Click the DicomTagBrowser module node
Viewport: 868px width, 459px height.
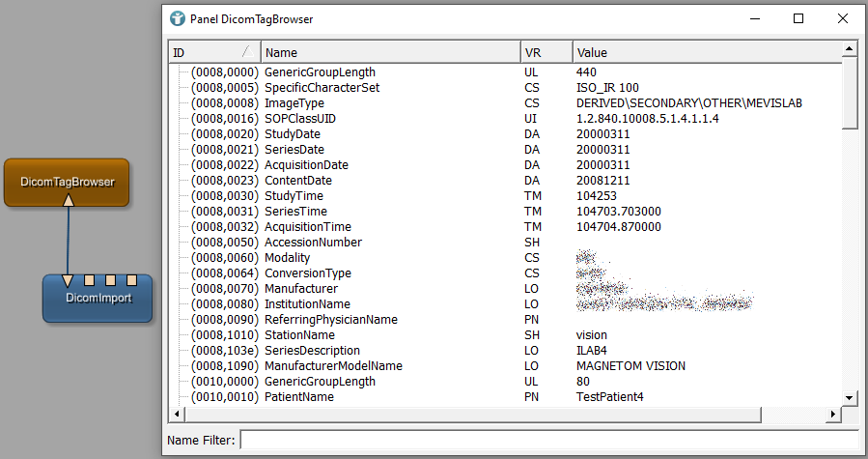pos(67,181)
